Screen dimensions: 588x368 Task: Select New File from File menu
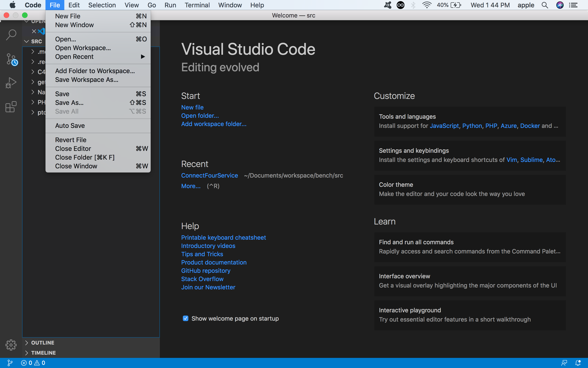98,16
